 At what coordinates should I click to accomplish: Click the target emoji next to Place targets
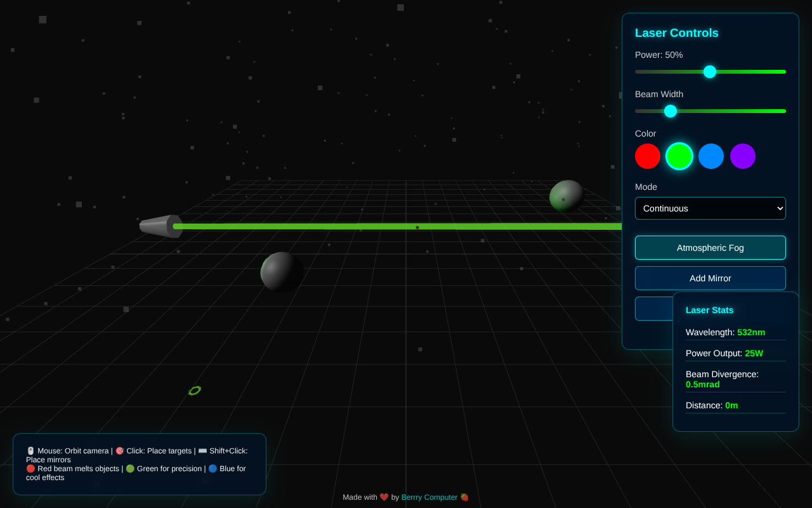pyautogui.click(x=120, y=450)
